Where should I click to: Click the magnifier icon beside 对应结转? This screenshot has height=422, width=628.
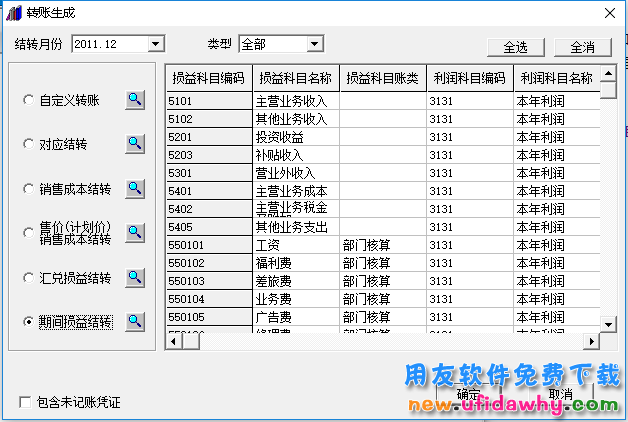pyautogui.click(x=135, y=144)
